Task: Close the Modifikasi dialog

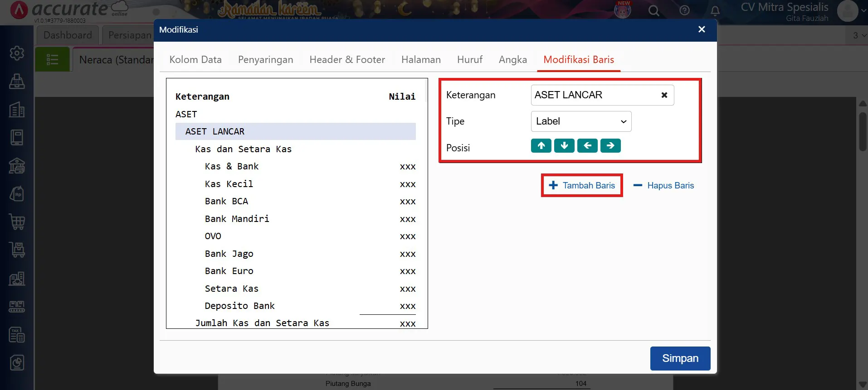Action: [702, 29]
